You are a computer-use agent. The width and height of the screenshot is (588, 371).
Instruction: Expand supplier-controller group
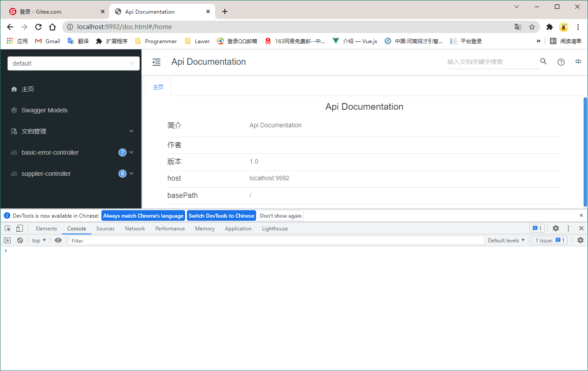click(x=71, y=174)
